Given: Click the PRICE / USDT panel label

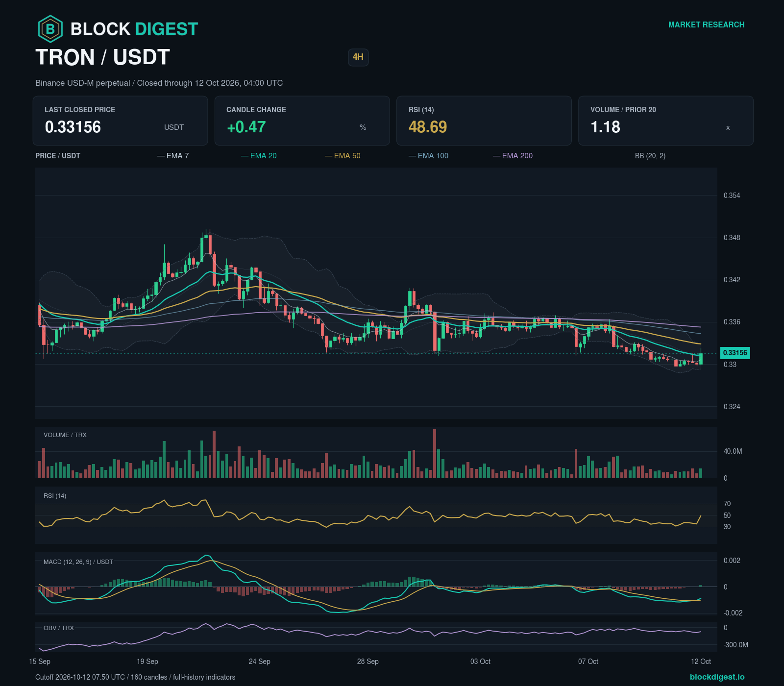Looking at the screenshot, I should tap(58, 156).
